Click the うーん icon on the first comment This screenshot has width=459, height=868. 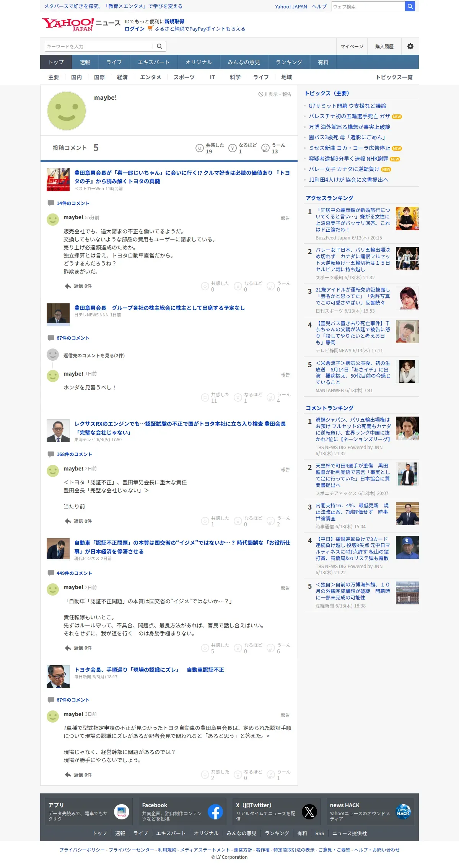[271, 286]
